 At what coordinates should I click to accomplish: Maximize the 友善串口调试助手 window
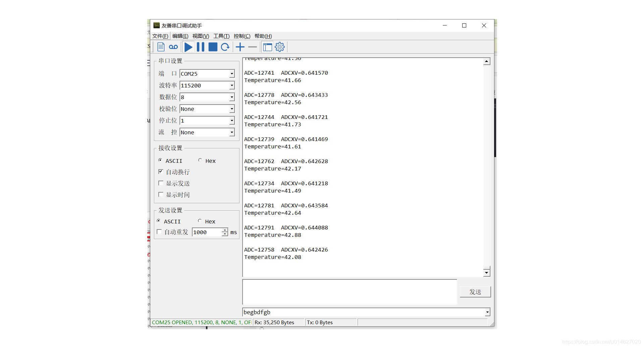pos(464,25)
